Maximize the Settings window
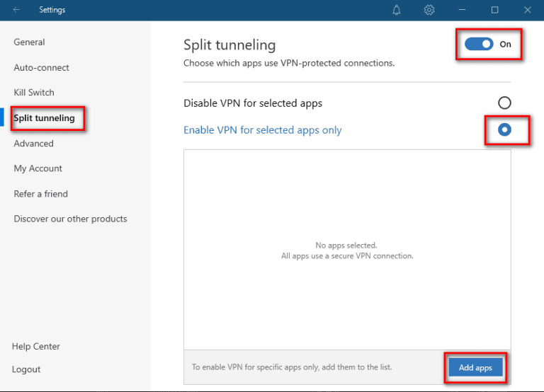This screenshot has height=392, width=544. pyautogui.click(x=494, y=10)
